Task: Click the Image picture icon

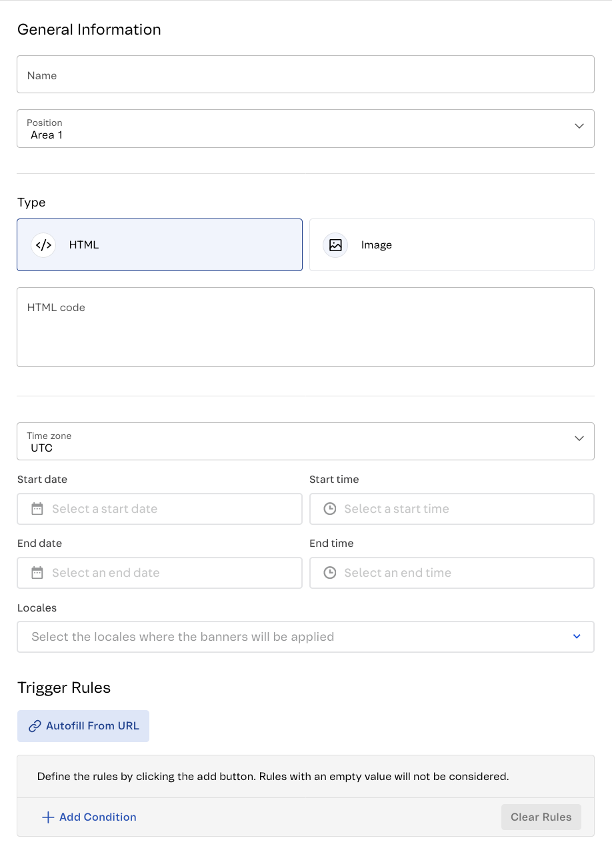Action: [x=335, y=245]
